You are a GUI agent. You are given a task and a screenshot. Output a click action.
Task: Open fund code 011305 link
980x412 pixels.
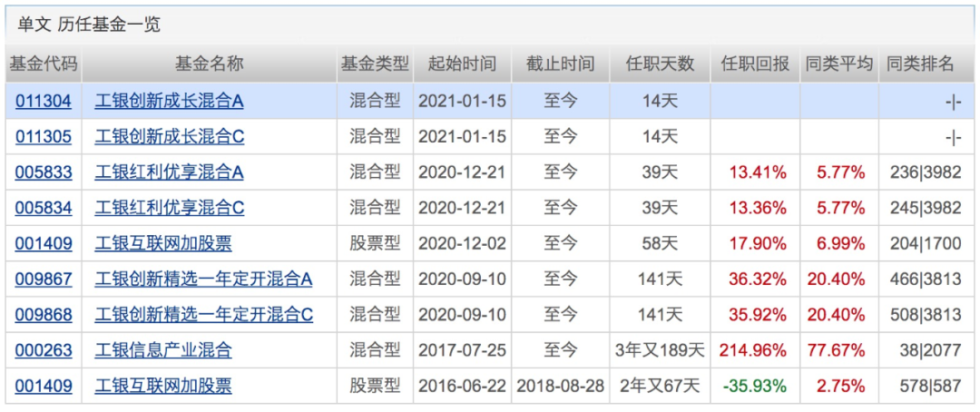coord(44,137)
